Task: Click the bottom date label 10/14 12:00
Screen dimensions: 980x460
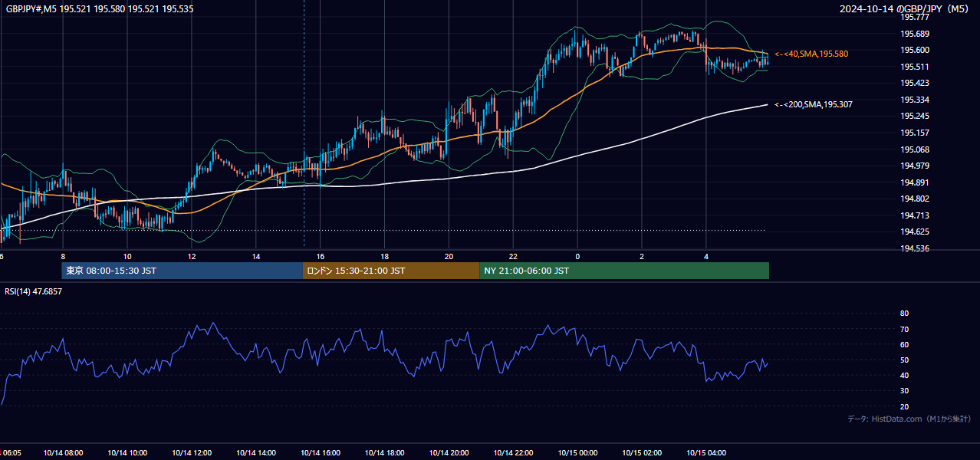Action: click(x=192, y=453)
